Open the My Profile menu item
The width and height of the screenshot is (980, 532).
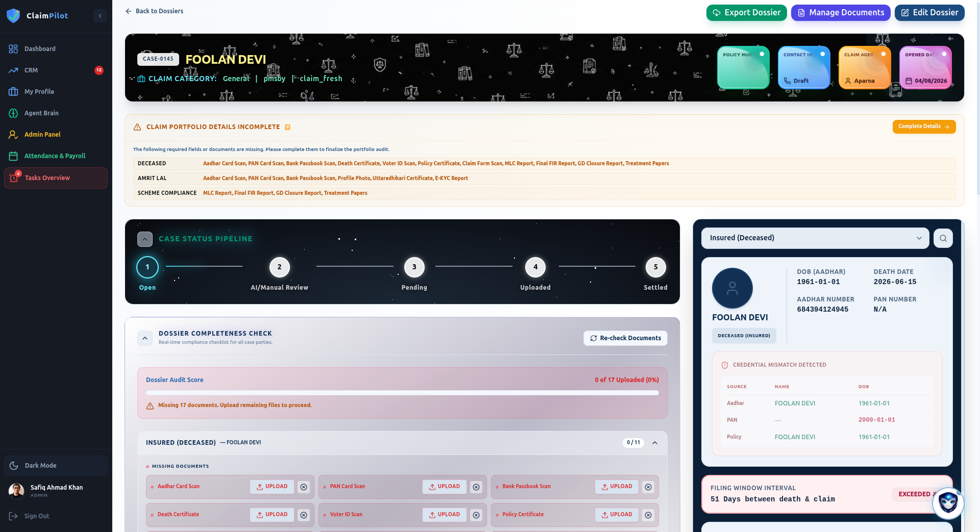[x=56, y=92]
